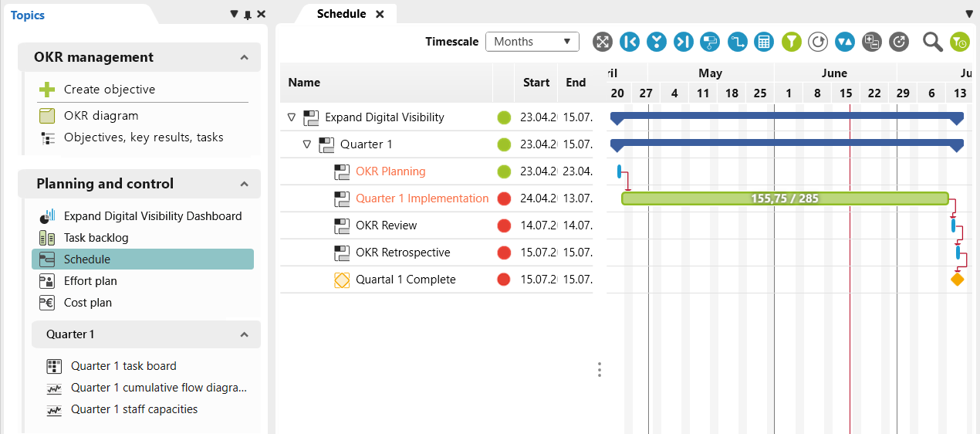Select Schedule in Planning and control
Image resolution: width=980 pixels, height=434 pixels.
143,259
